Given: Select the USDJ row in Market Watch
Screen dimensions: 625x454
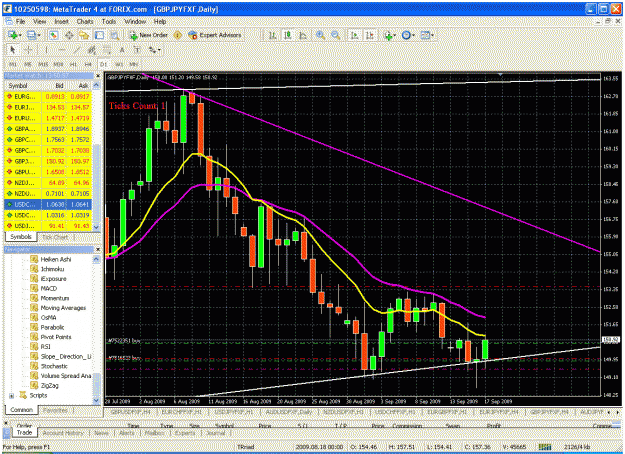Looking at the screenshot, I should click(48, 226).
